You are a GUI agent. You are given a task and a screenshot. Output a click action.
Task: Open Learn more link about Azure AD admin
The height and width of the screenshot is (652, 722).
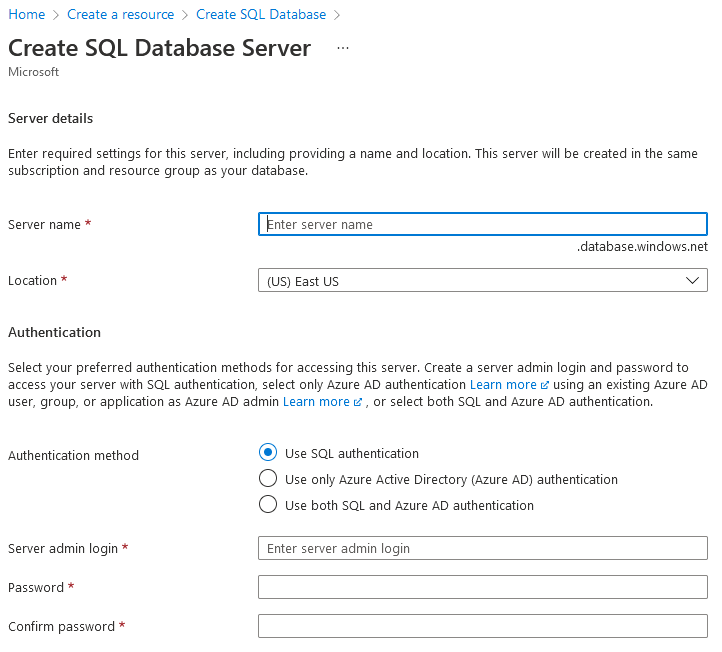(316, 402)
